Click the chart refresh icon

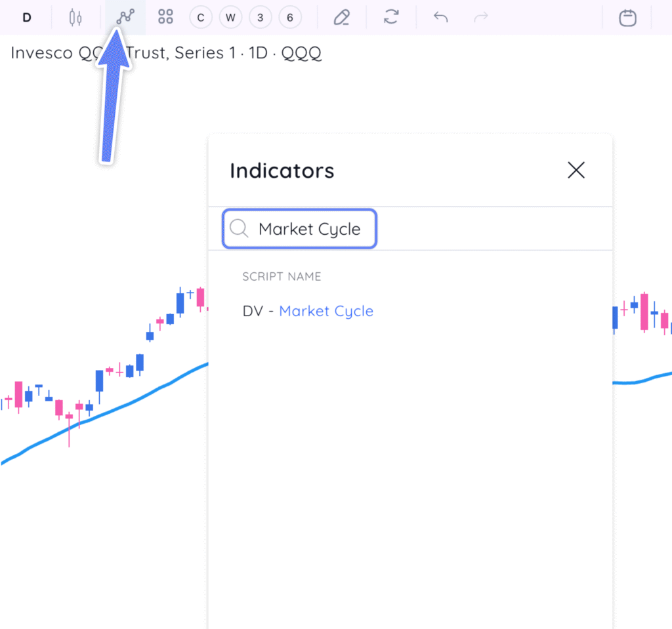(x=391, y=17)
